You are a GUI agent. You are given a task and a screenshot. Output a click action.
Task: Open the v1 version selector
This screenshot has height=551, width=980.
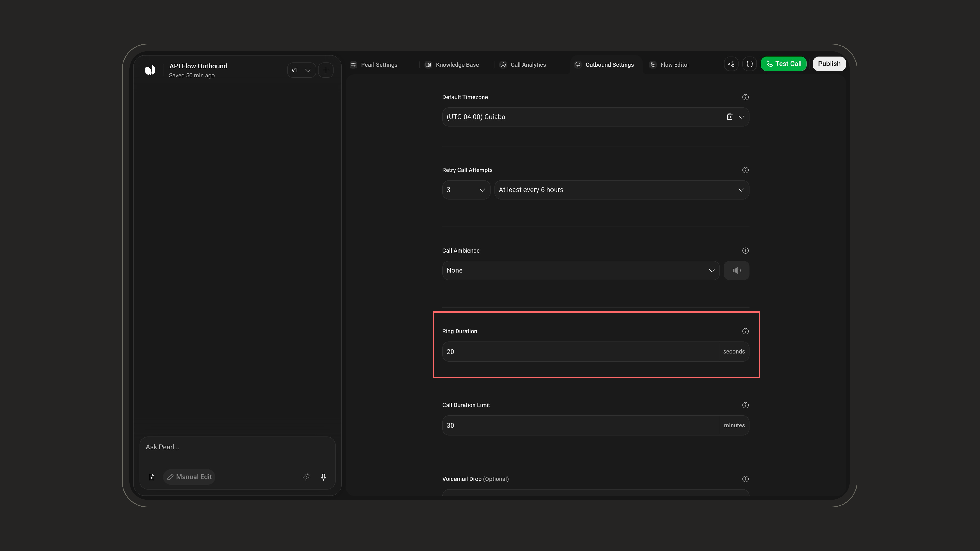point(301,70)
